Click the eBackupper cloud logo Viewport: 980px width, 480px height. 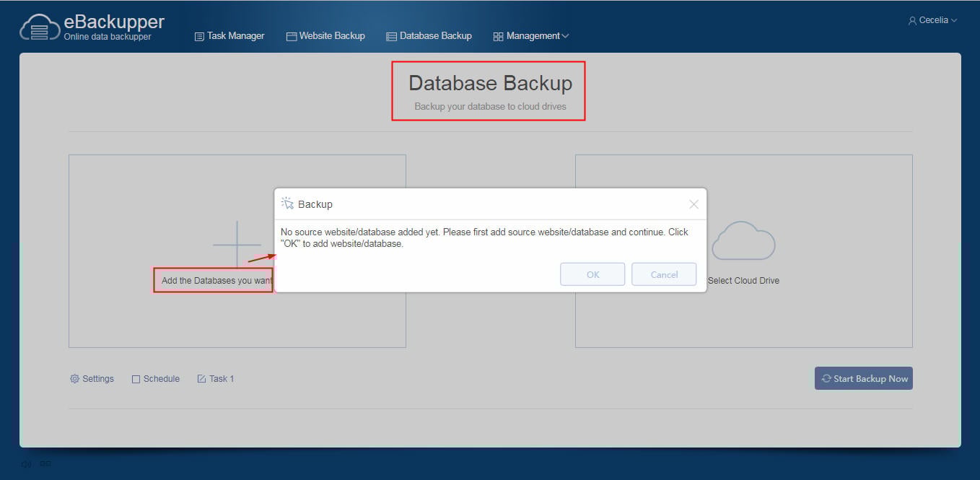coord(40,27)
